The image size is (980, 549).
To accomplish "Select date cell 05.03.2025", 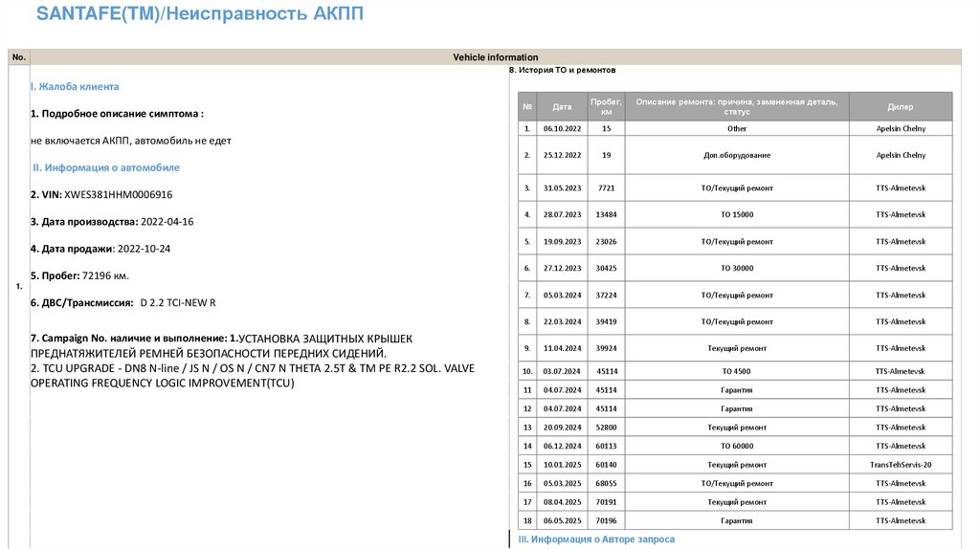I will [562, 483].
